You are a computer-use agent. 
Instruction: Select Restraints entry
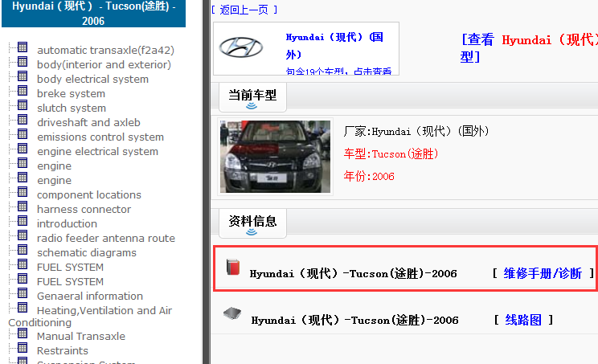[63, 351]
